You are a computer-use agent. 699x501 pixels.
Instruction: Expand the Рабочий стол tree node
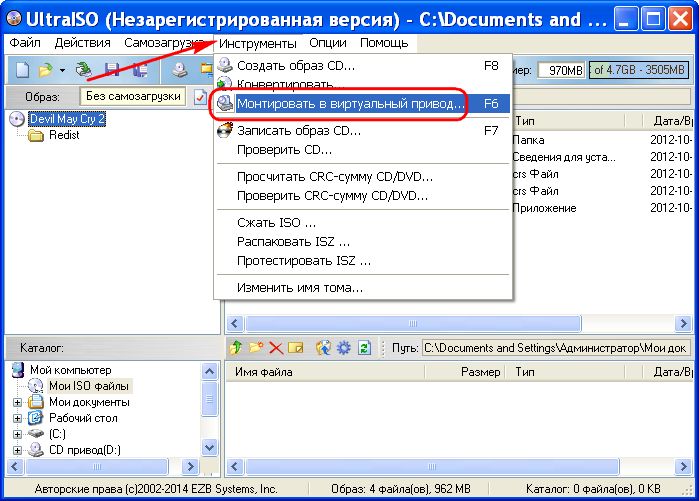pyautogui.click(x=17, y=418)
